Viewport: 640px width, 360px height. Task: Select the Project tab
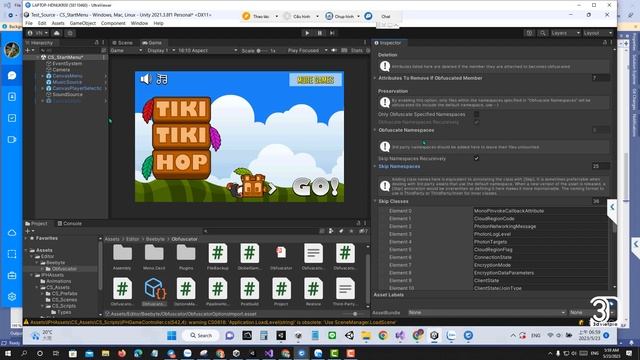coord(36,224)
